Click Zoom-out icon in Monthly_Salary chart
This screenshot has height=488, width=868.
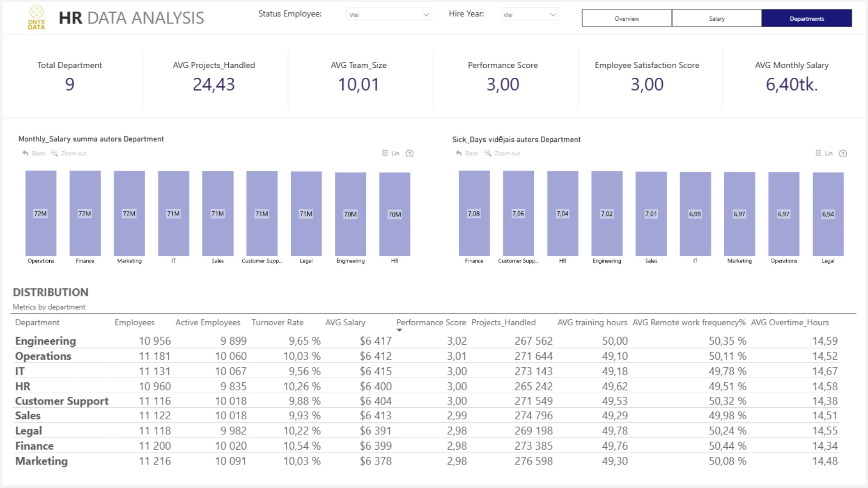click(55, 154)
